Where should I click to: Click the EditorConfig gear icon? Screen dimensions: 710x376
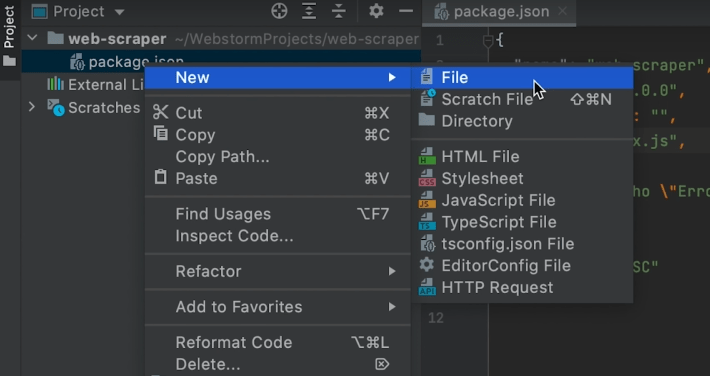pos(427,265)
